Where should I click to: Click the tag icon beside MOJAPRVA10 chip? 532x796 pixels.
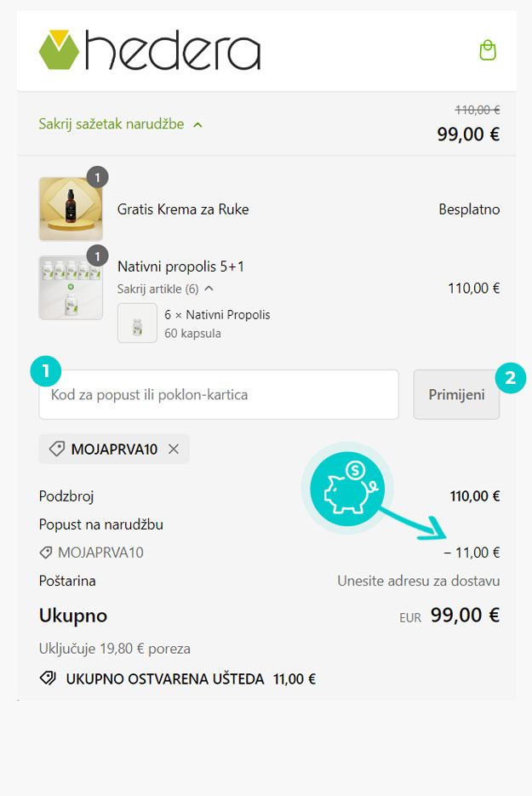56,450
